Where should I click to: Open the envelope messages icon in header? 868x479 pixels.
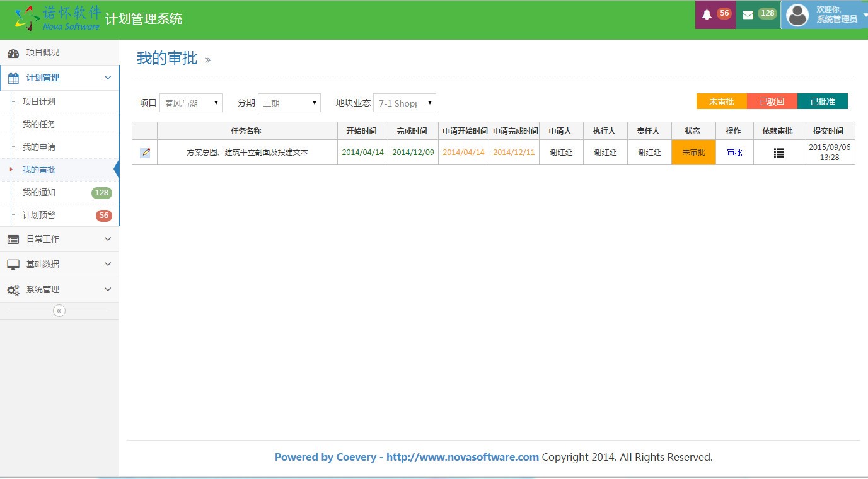(x=748, y=14)
